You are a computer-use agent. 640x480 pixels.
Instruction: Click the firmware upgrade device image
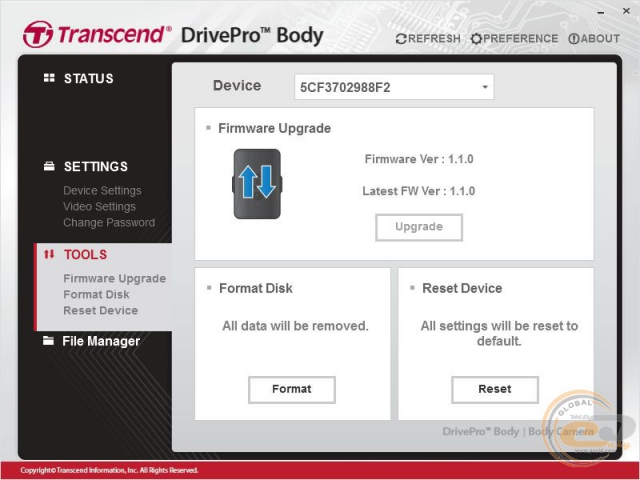click(x=257, y=184)
